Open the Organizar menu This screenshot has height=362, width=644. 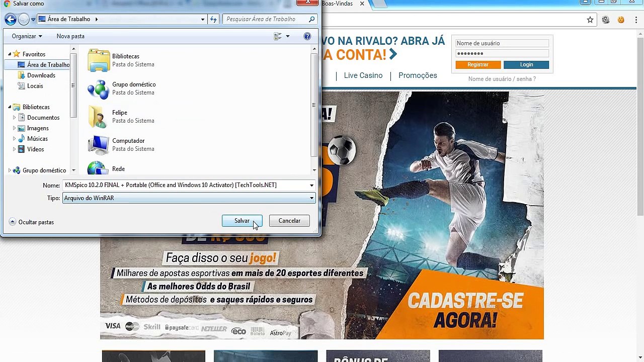click(x=27, y=36)
